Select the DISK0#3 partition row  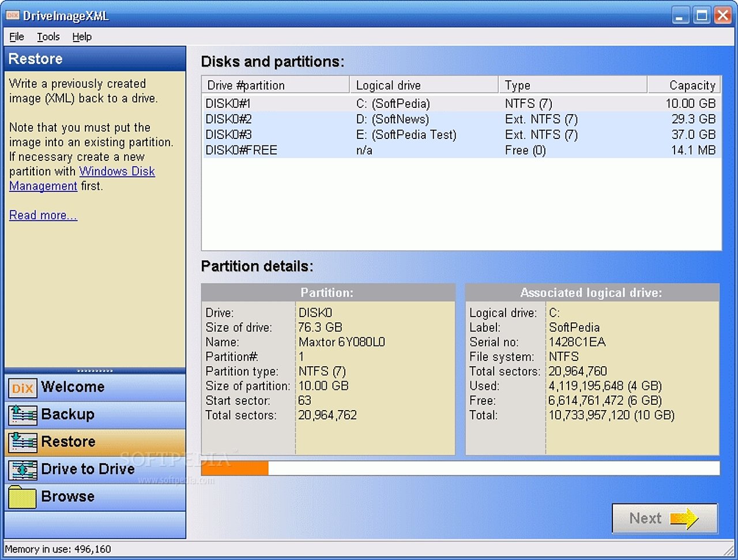pos(461,135)
